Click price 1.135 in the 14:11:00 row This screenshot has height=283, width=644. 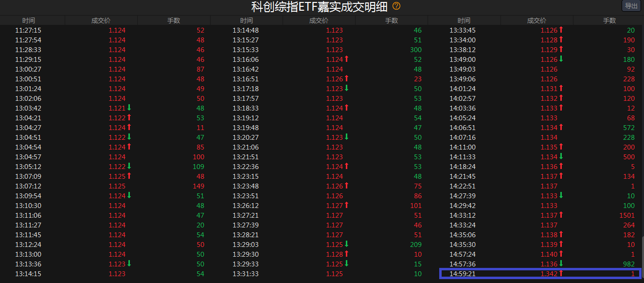point(549,147)
